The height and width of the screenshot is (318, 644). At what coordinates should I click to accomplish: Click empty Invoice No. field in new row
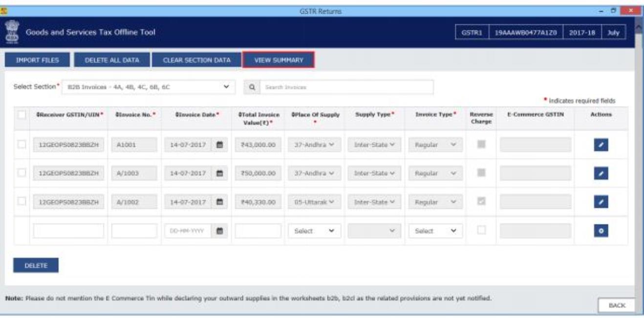pos(134,231)
